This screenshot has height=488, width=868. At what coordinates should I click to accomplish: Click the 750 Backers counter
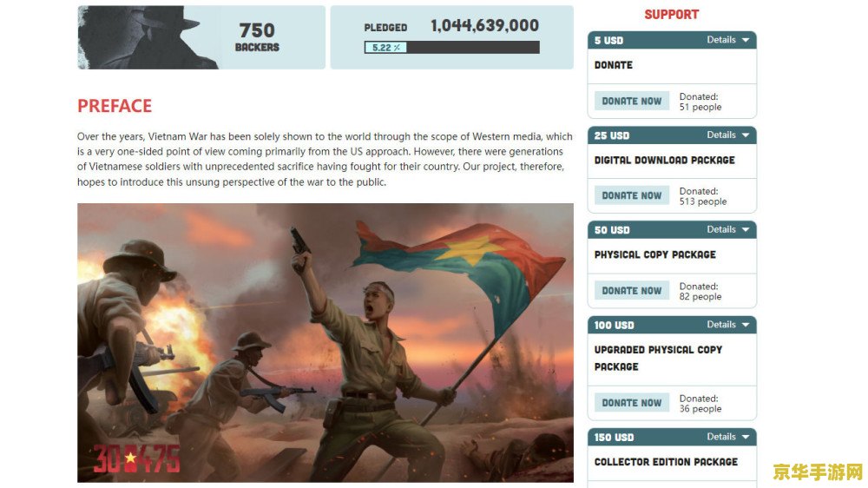pos(257,37)
